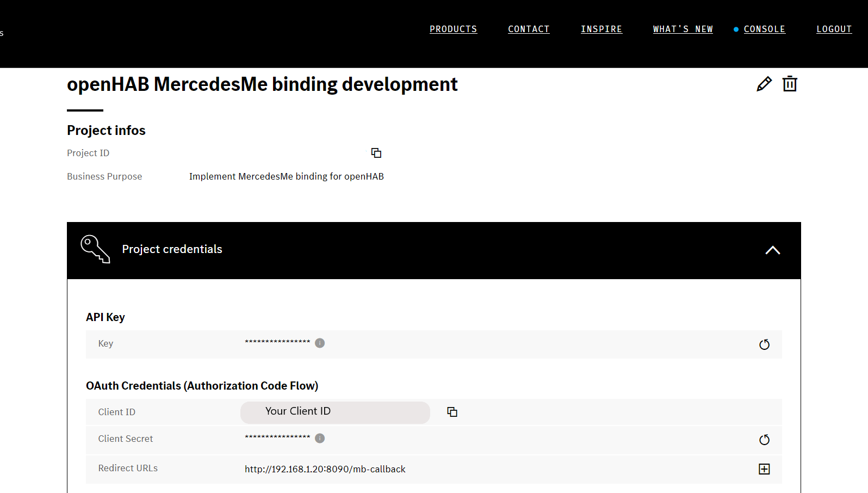The width and height of the screenshot is (868, 493).
Task: Collapse the Project credentials section chevron
Action: 772,250
